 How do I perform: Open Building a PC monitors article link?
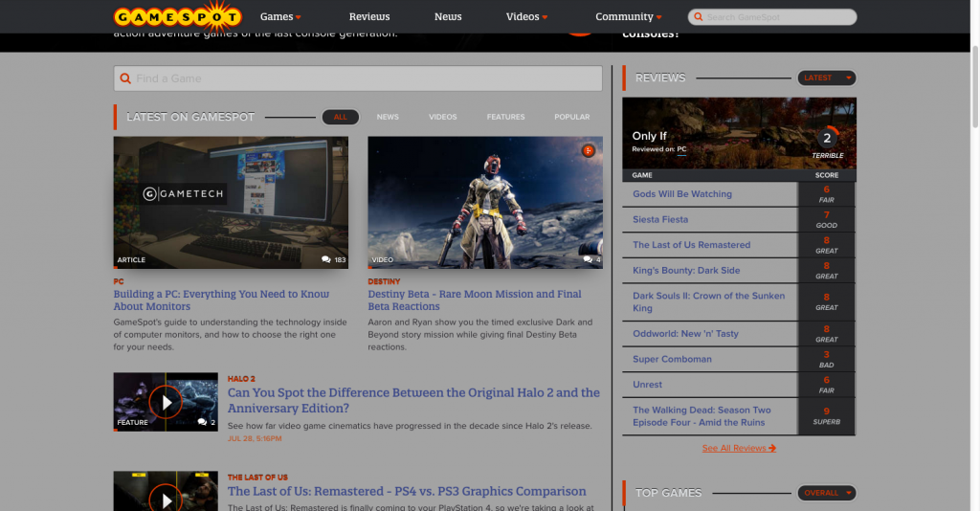(221, 300)
